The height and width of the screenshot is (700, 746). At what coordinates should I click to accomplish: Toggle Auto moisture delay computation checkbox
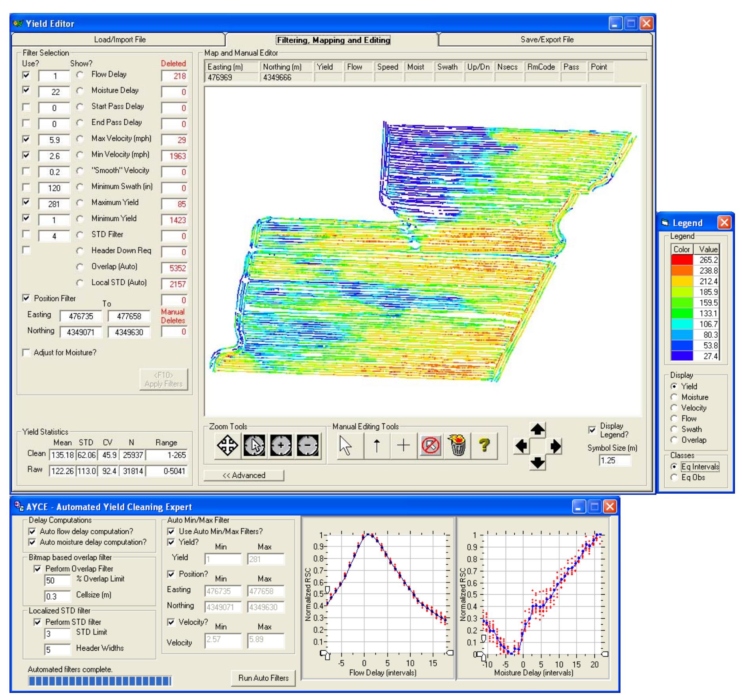[x=32, y=543]
